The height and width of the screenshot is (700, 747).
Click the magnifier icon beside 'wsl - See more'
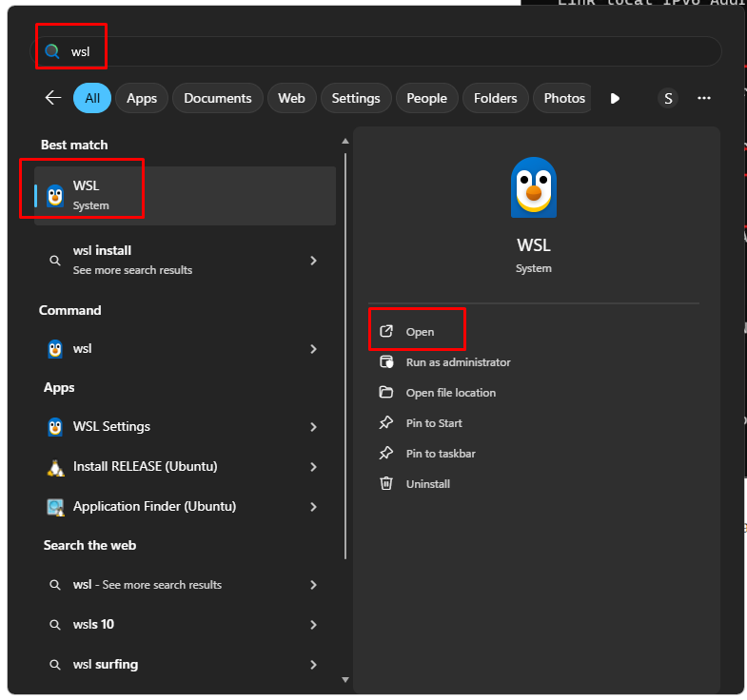point(55,585)
